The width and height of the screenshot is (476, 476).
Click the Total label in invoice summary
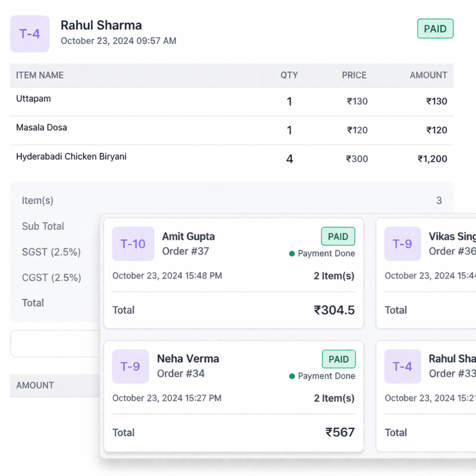coord(33,303)
